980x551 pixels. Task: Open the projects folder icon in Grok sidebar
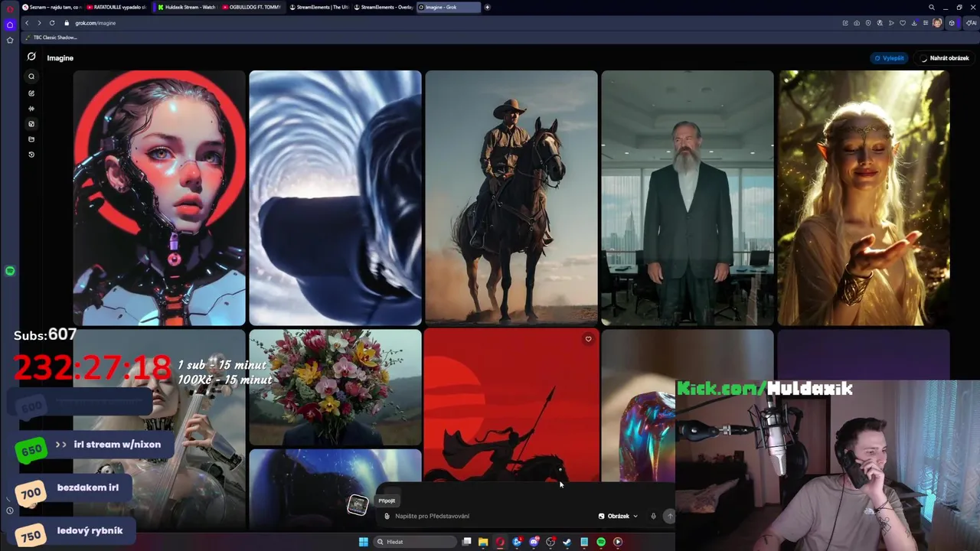pyautogui.click(x=31, y=139)
